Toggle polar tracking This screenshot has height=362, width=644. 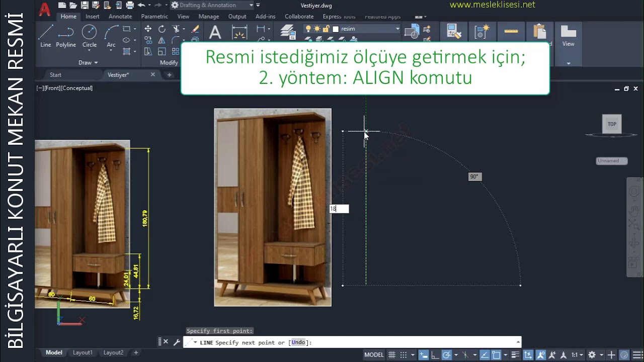(x=447, y=355)
